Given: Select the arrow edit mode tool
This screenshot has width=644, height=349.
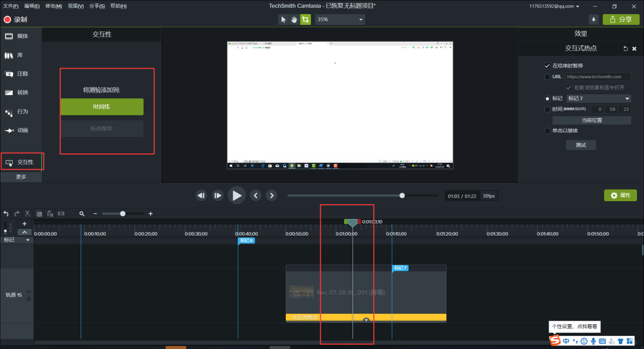Looking at the screenshot, I should (x=284, y=19).
